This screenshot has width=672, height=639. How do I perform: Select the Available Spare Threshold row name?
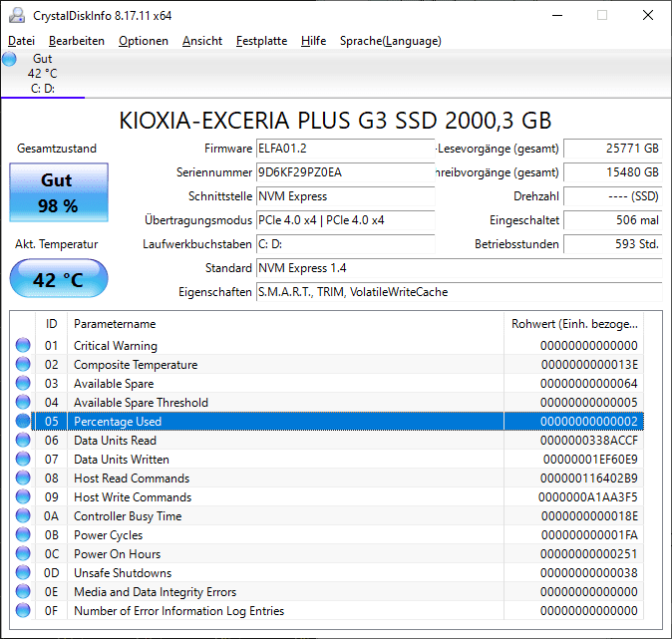[141, 403]
